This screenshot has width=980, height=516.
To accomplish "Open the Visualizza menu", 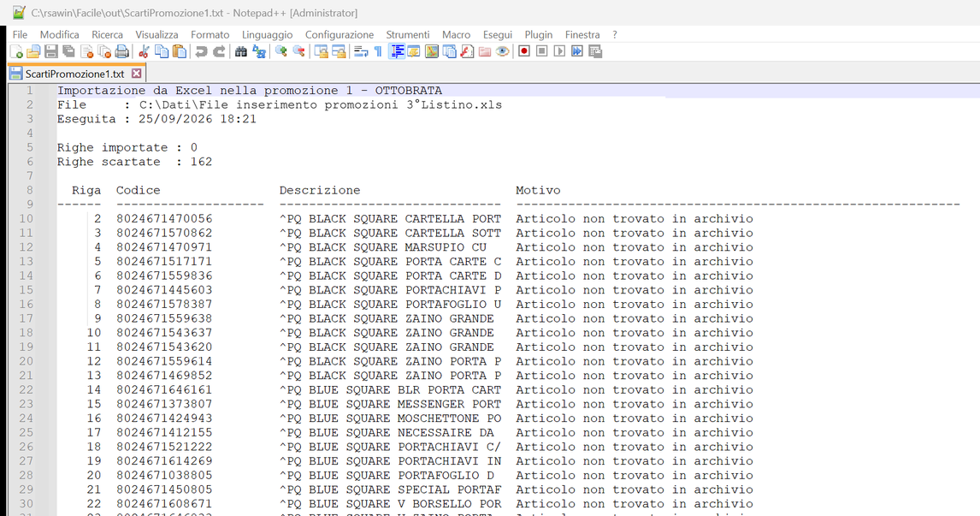I will pyautogui.click(x=156, y=35).
